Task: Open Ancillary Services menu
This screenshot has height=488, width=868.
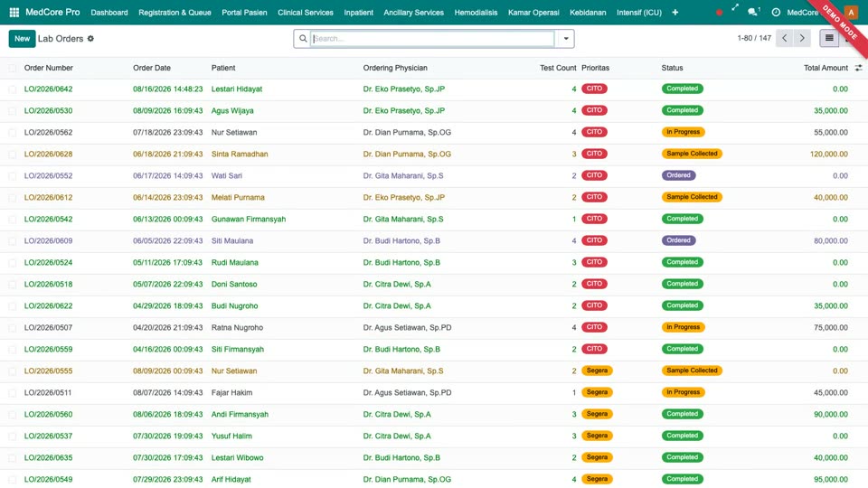Action: tap(413, 12)
